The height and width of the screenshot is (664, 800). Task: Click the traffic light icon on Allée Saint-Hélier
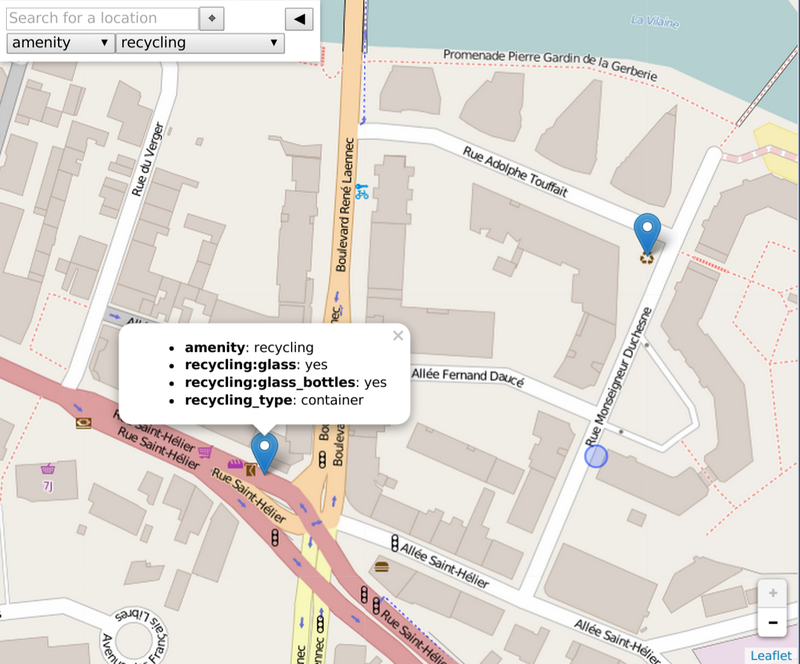[395, 543]
